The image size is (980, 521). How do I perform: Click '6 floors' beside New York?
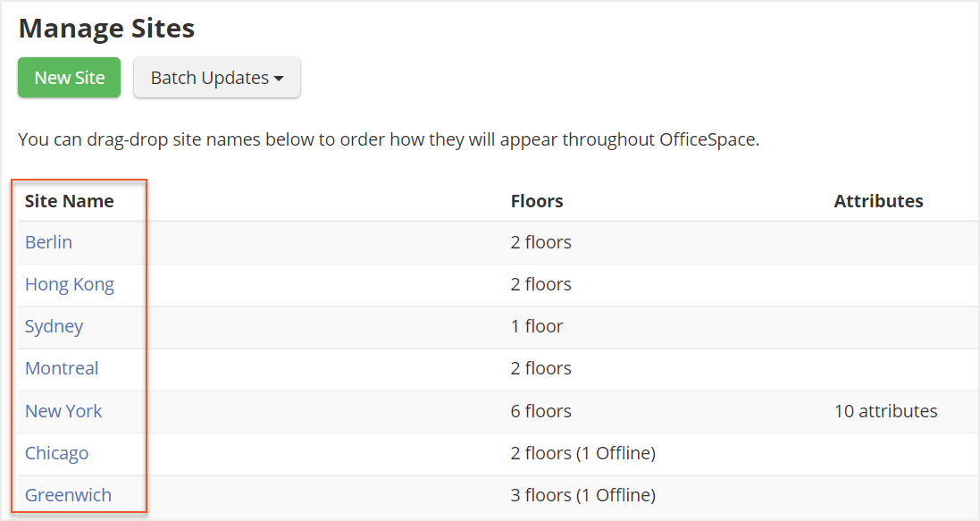[540, 410]
